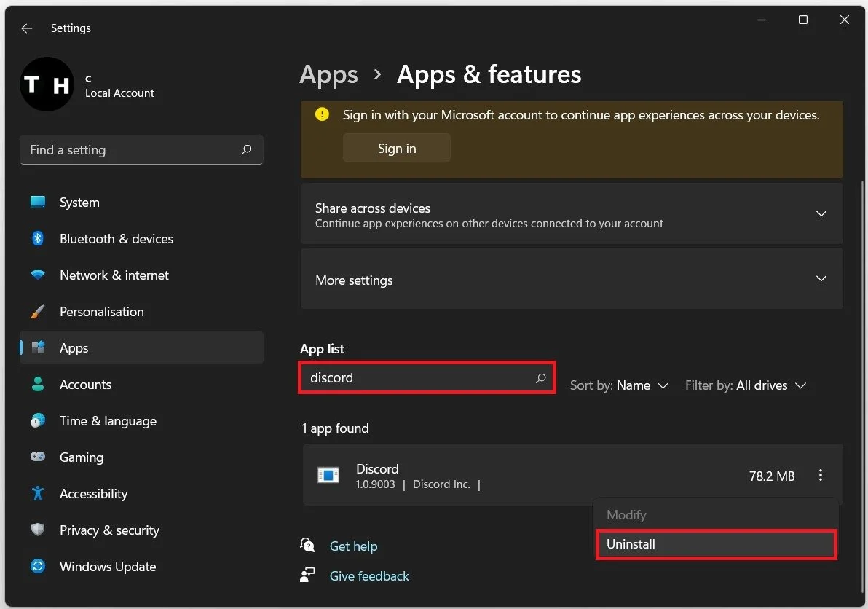Click the back arrow in Settings title bar
This screenshot has width=868, height=609.
pos(26,28)
